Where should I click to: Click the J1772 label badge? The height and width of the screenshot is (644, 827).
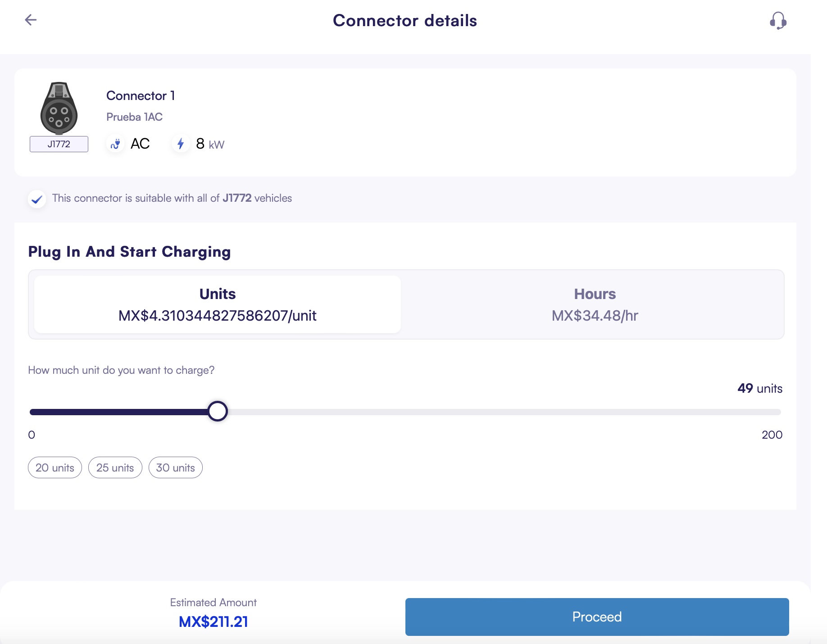point(59,144)
